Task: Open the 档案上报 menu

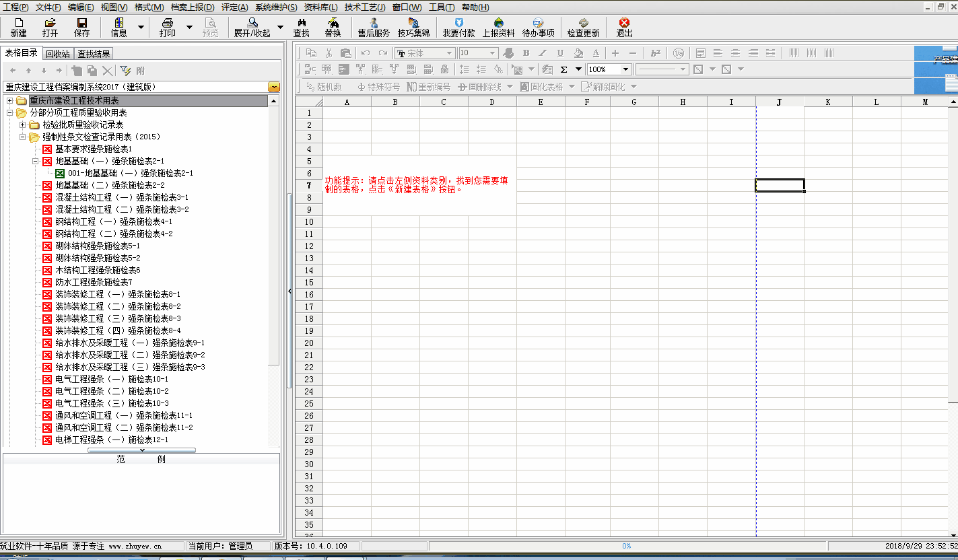Action: coord(192,7)
